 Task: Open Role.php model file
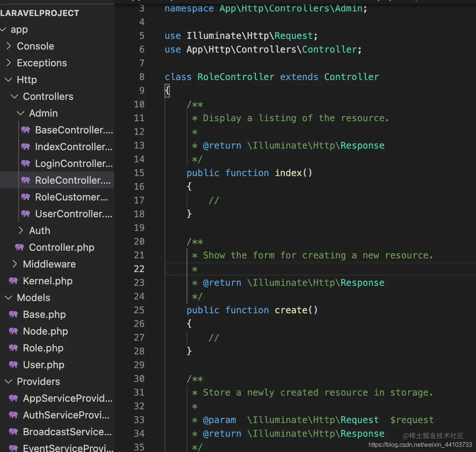point(57,348)
